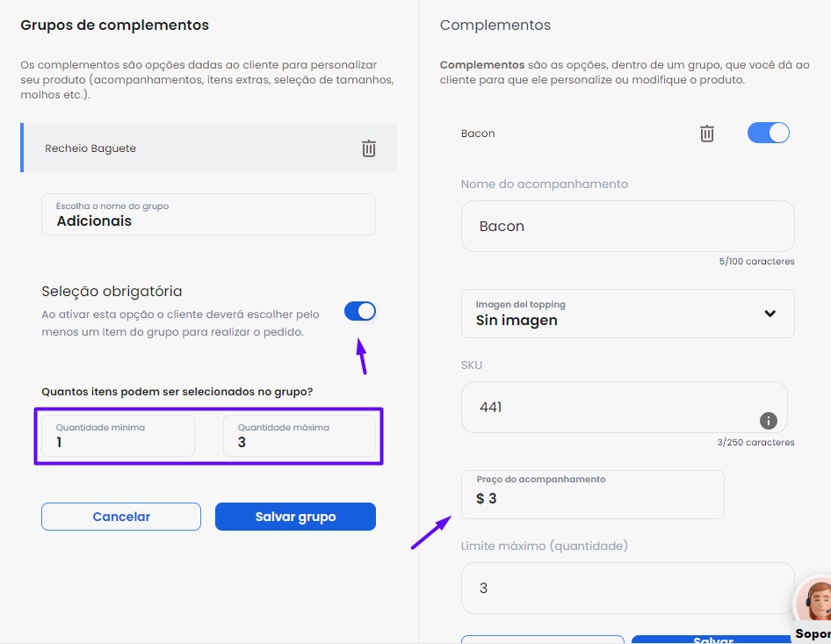The image size is (831, 644).
Task: Click the Salvar button below the complement form
Action: (712, 640)
